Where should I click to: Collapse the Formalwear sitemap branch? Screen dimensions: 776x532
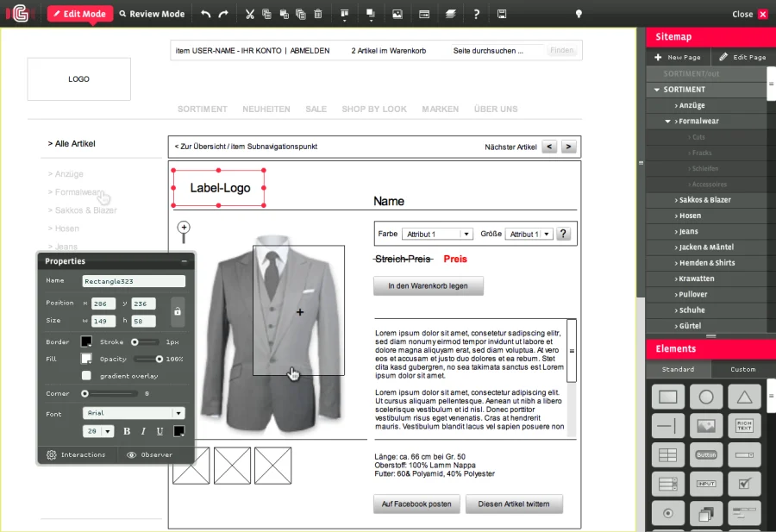[668, 122]
